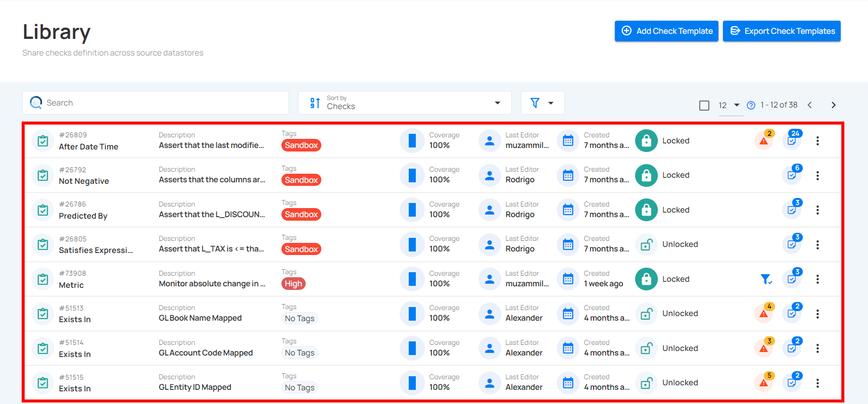Click the lock icon for Metric
This screenshot has width=868, height=404.
(x=646, y=279)
